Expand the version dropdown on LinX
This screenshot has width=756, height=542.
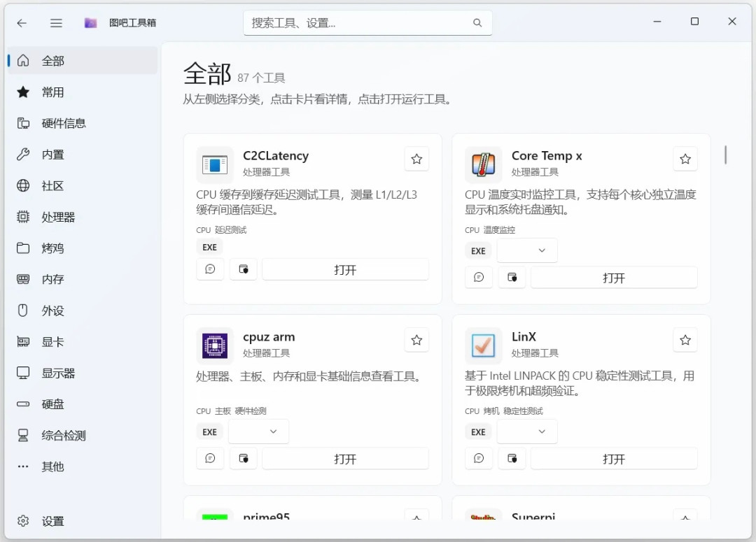click(x=527, y=432)
